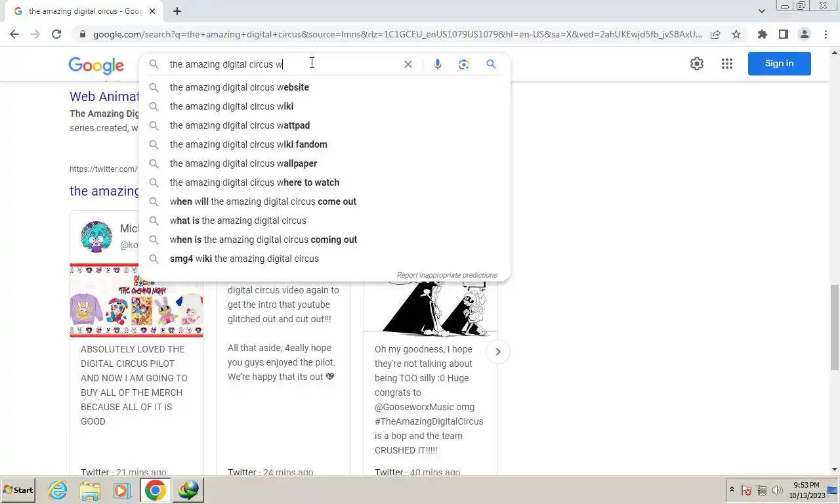Click the search-box magnifier at left

click(154, 64)
